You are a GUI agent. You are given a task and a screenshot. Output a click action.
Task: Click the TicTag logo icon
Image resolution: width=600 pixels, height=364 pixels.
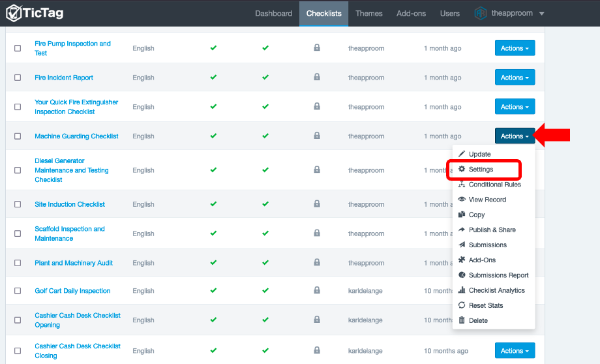(13, 13)
